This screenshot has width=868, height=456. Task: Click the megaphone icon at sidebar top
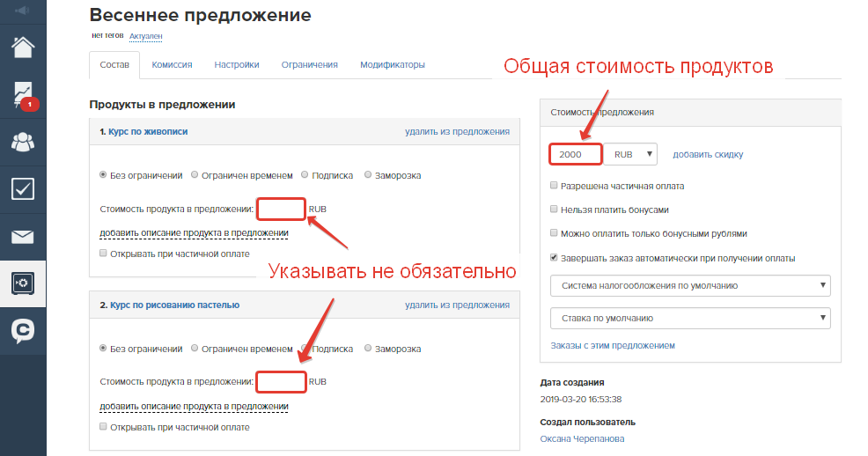[x=23, y=11]
